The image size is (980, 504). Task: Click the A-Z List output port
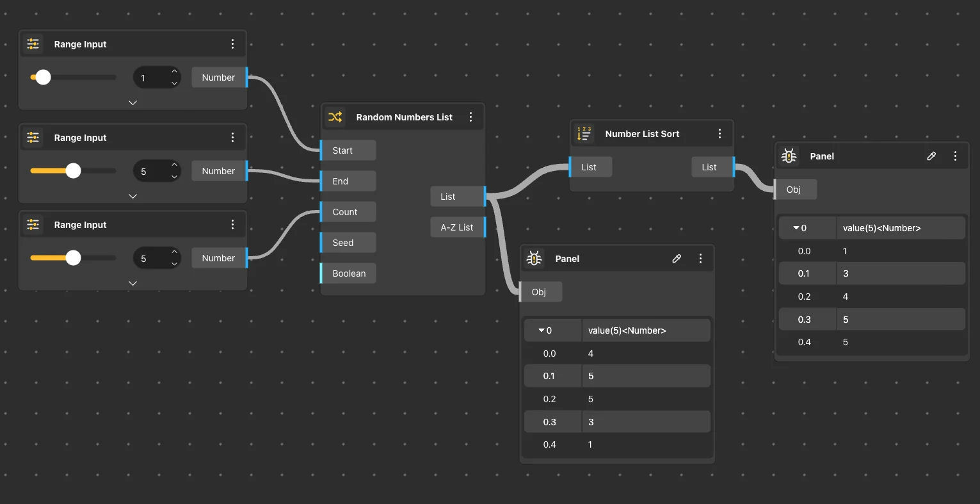484,227
